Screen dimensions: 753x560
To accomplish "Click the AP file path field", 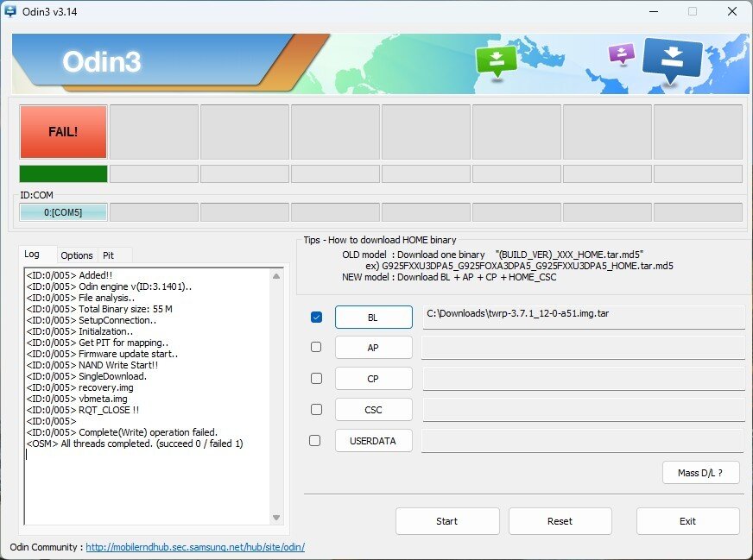I will 583,348.
